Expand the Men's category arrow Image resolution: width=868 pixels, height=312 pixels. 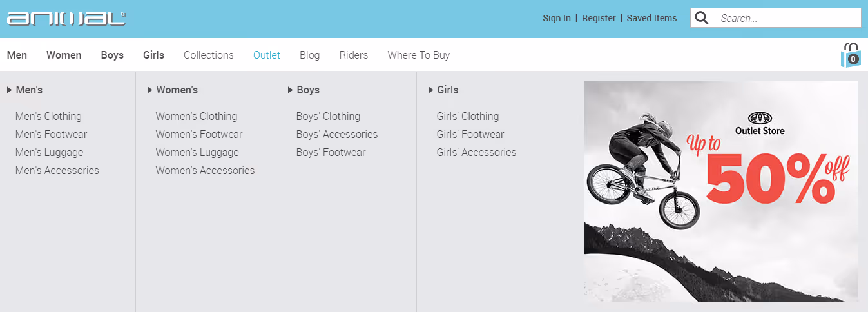[x=10, y=90]
